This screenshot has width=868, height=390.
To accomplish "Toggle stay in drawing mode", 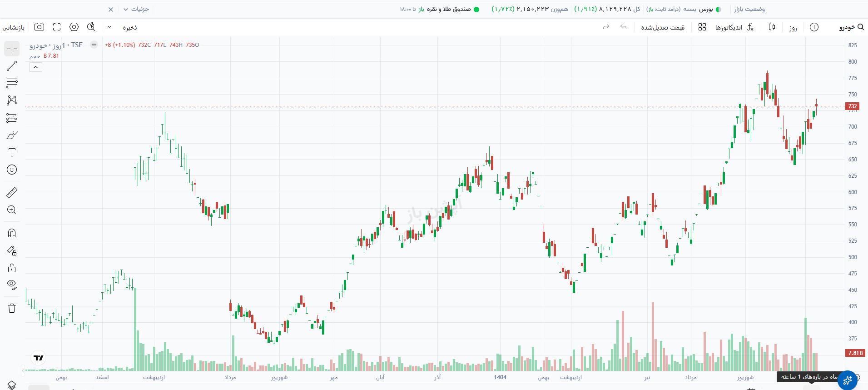I will pos(12,250).
